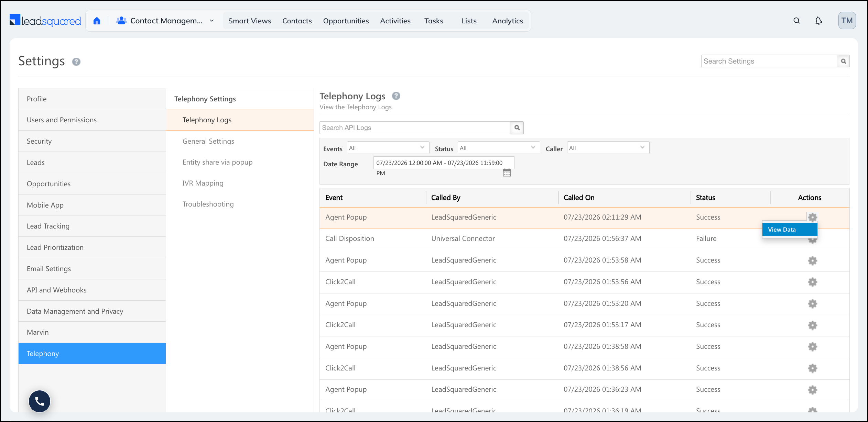Select Telephony Logs submenu item
868x422 pixels.
(240, 120)
